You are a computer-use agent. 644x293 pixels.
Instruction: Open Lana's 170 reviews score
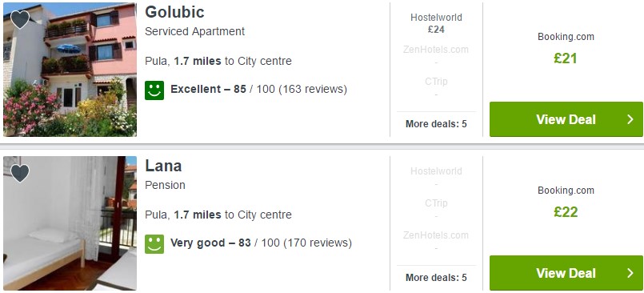[x=262, y=243]
